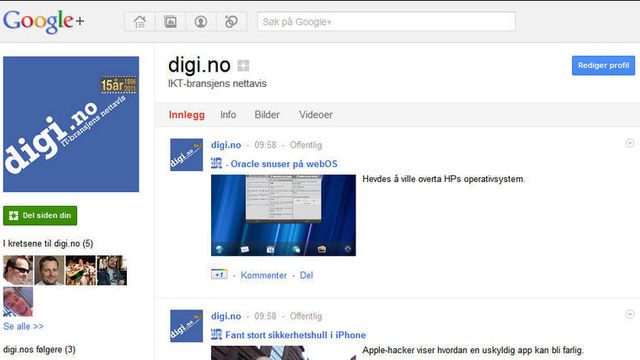Open the fifth circle member avatar below the row
640x360 pixels.
pos(18,302)
